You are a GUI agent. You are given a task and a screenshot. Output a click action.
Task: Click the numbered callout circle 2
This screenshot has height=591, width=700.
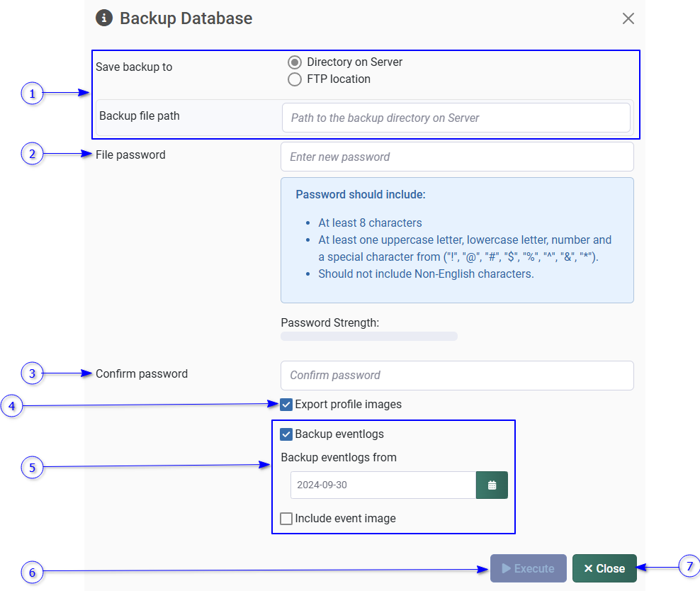coord(32,154)
